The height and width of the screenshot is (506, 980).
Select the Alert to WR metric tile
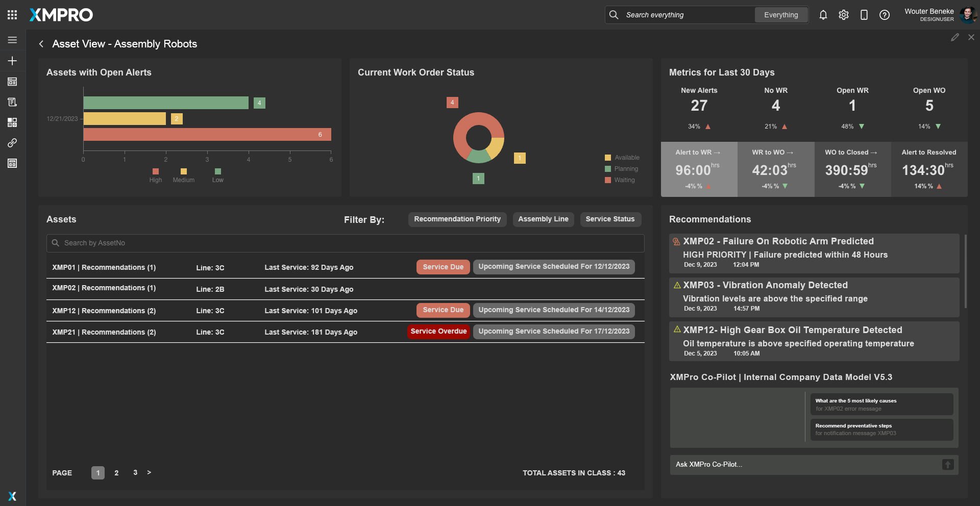[x=698, y=169]
